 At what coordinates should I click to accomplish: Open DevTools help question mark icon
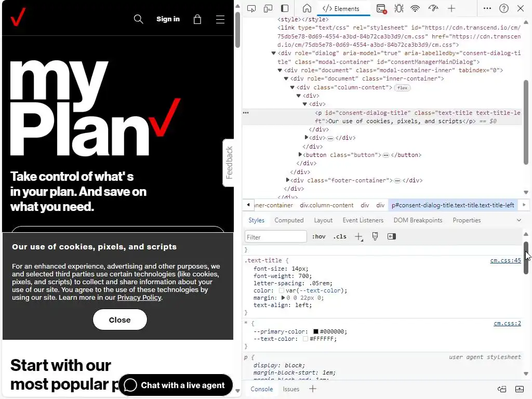coord(504,8)
